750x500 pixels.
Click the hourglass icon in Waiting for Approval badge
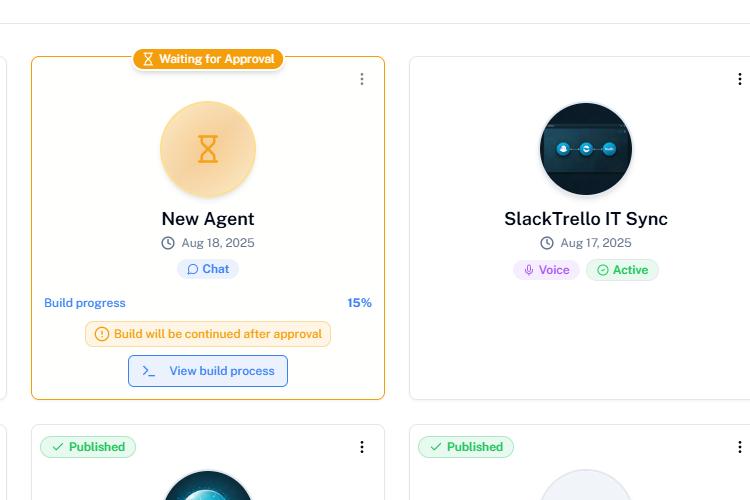(148, 59)
